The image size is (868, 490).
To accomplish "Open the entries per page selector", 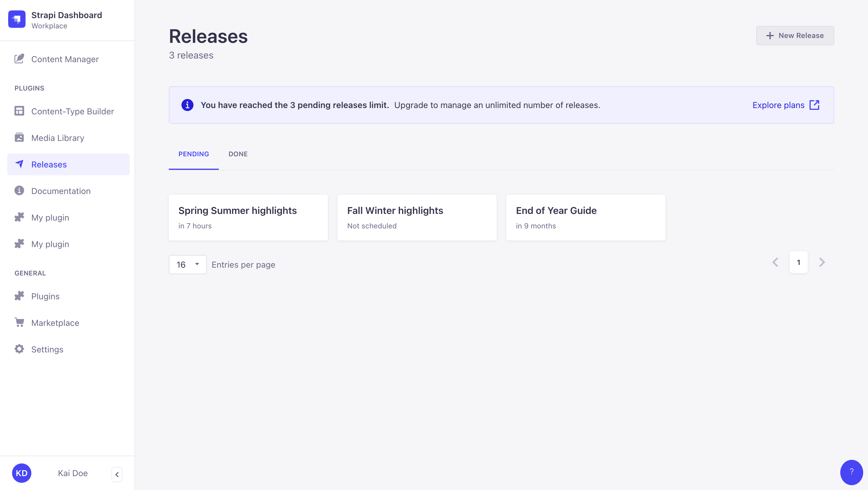I will (x=187, y=264).
